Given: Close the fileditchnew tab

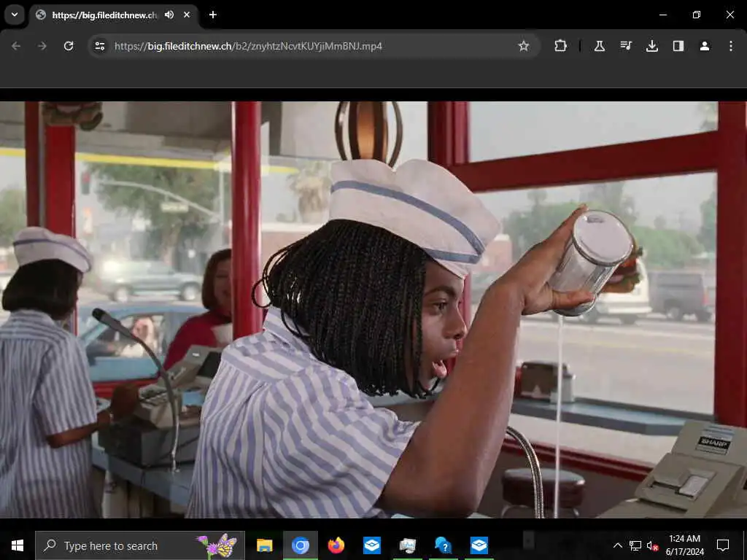Looking at the screenshot, I should [x=187, y=15].
